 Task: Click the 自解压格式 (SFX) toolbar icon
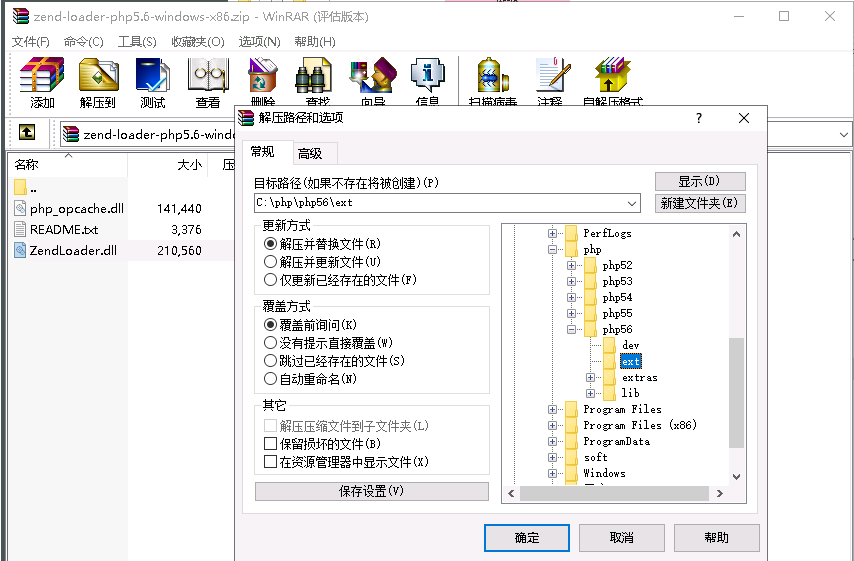coord(611,79)
